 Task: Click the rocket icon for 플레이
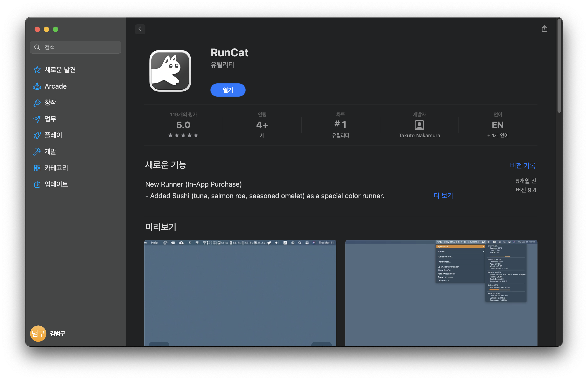point(37,135)
